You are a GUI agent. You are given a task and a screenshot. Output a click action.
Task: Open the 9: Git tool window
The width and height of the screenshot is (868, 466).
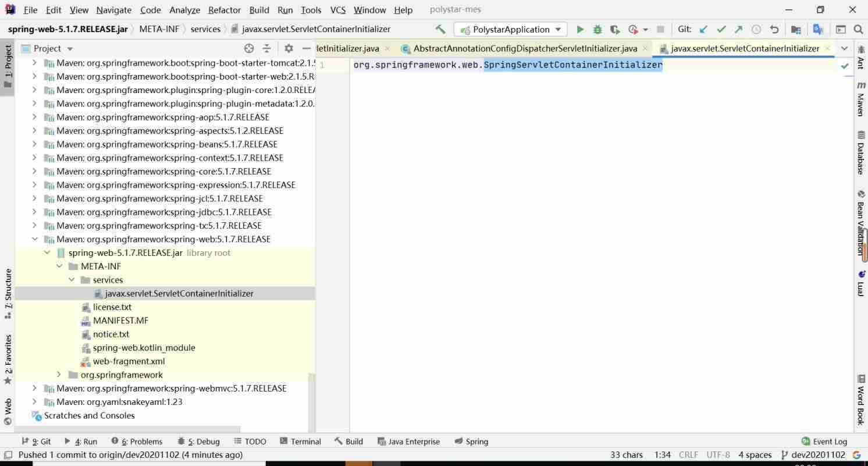35,442
